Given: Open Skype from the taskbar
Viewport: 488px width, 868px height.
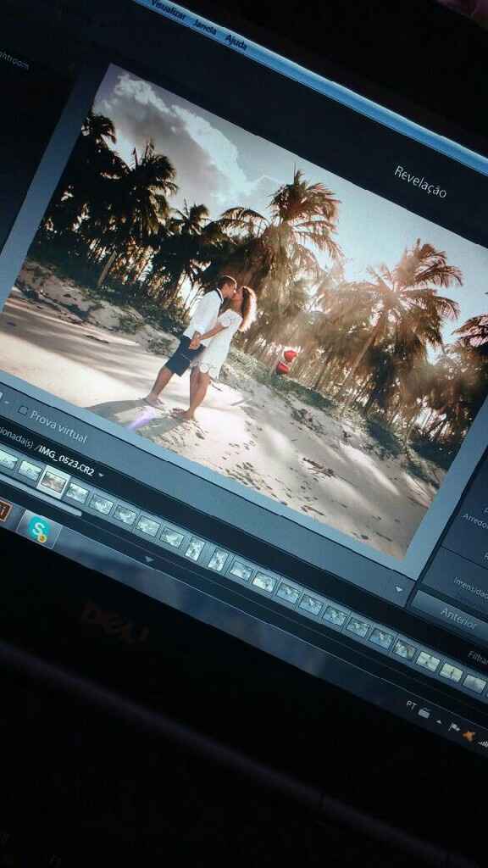Looking at the screenshot, I should (x=39, y=531).
